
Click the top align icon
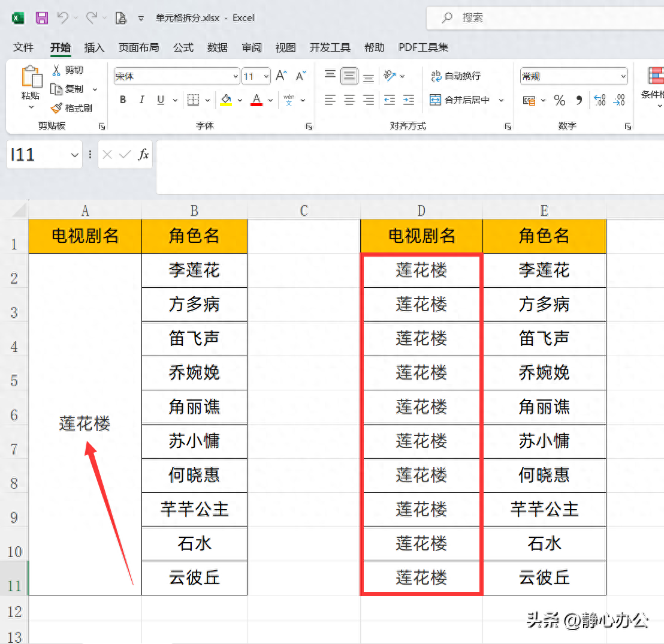click(330, 76)
